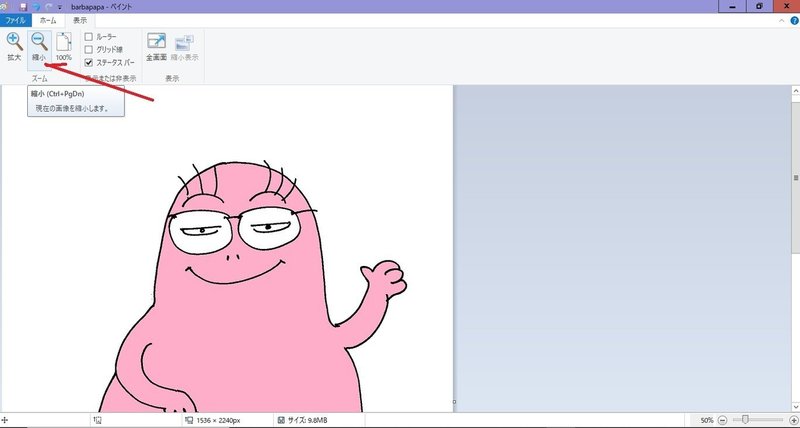Enable the グリッド線 gridlines checkbox
The width and height of the screenshot is (800, 428).
click(x=89, y=49)
